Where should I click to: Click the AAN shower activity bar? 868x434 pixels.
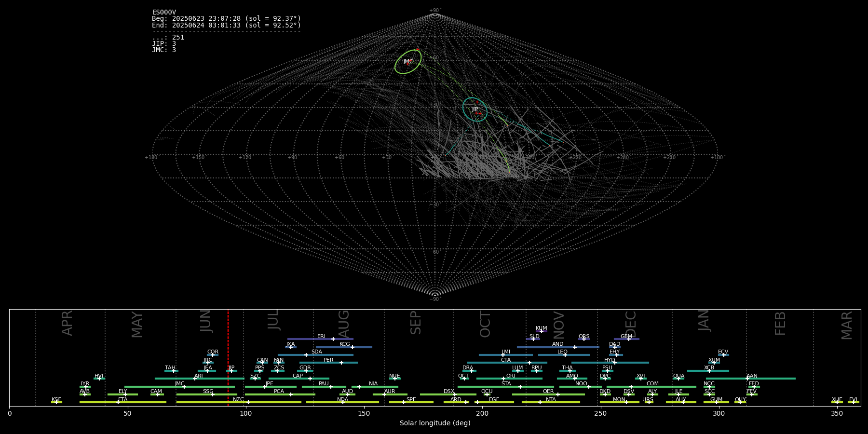point(751,379)
